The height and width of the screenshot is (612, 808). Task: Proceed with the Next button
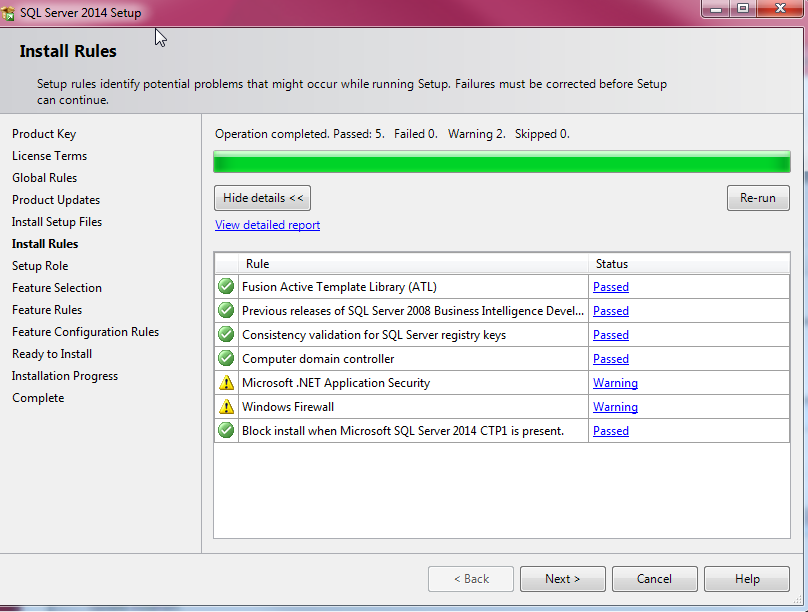563,579
